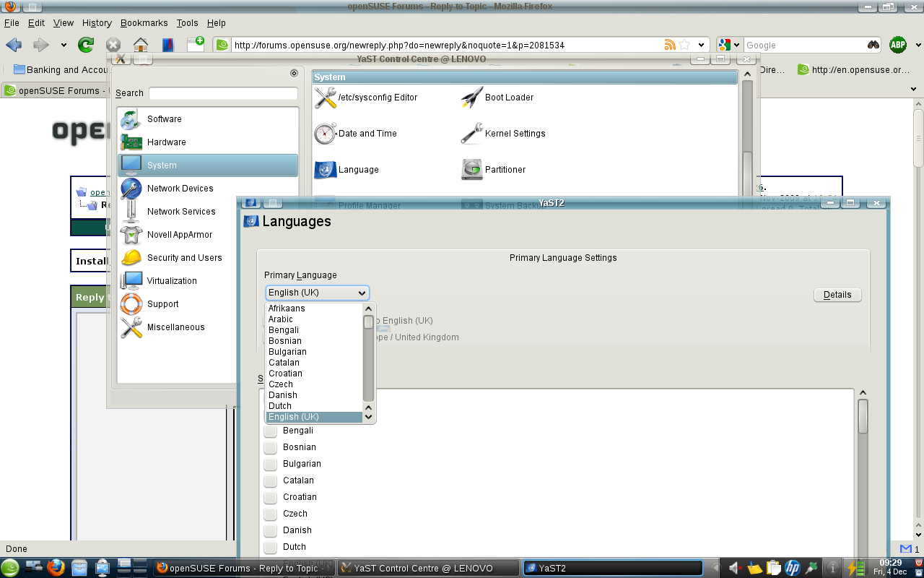Screen dimensions: 924x578
Task: Choose Arabic from the language dropdown list
Action: tap(314, 319)
